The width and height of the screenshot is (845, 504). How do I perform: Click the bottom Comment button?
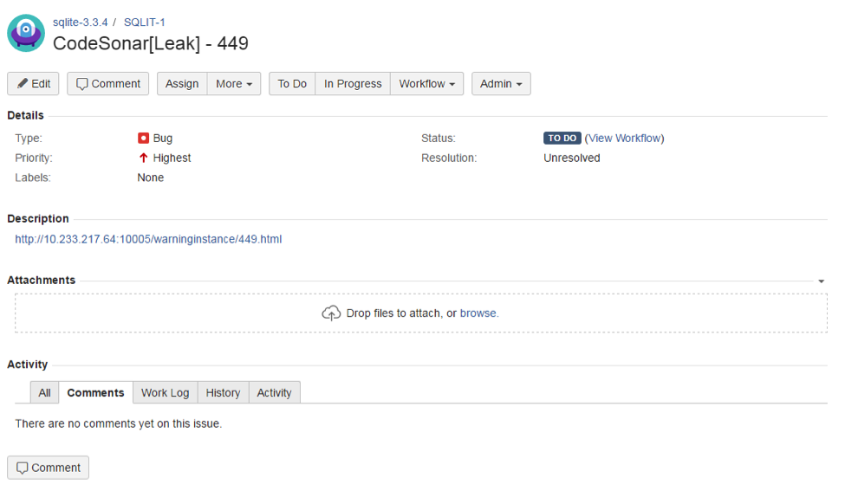(x=48, y=468)
